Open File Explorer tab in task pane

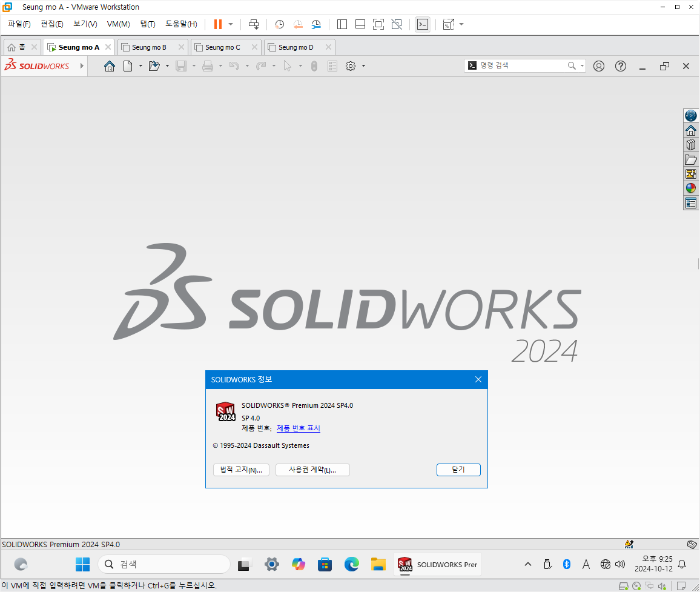point(691,159)
